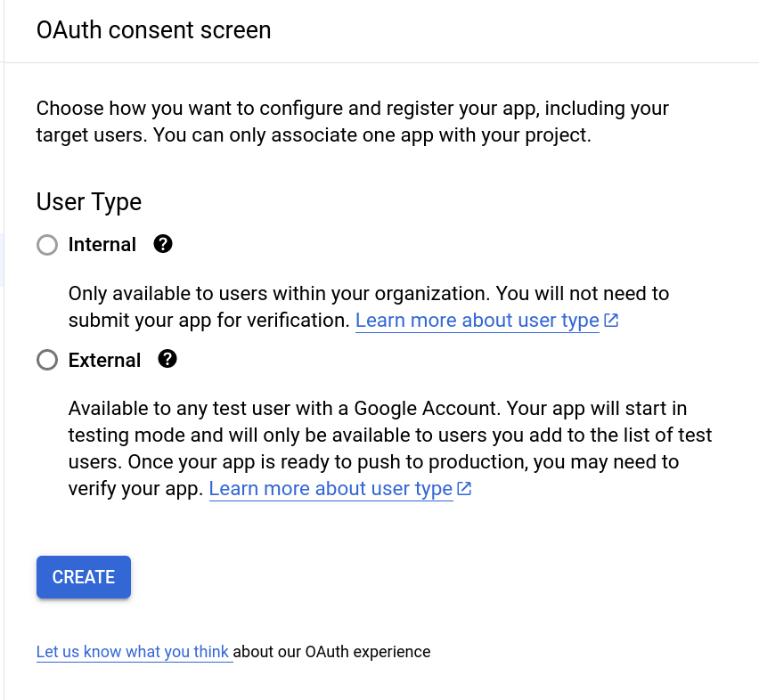This screenshot has height=700, width=759.
Task: Click the 'OAuth consent screen' page title
Action: coord(153,30)
